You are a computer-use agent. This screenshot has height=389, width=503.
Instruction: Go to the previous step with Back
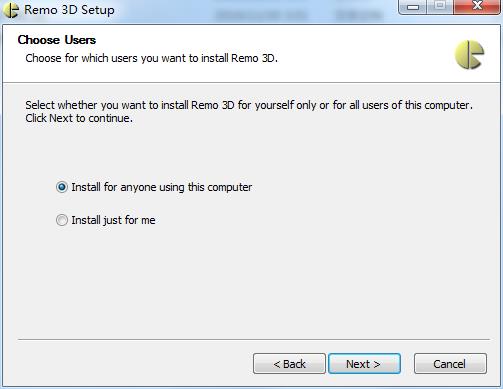289,364
